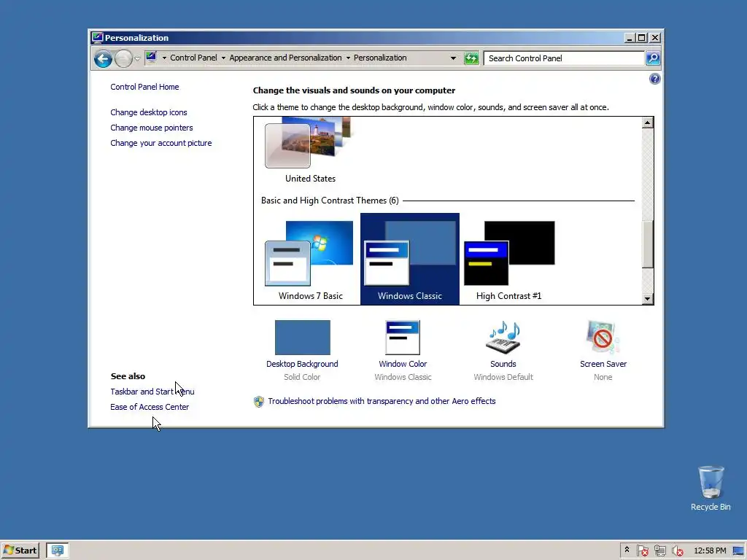Open Help with the question mark icon
Viewport: 747px width, 560px height.
(654, 79)
